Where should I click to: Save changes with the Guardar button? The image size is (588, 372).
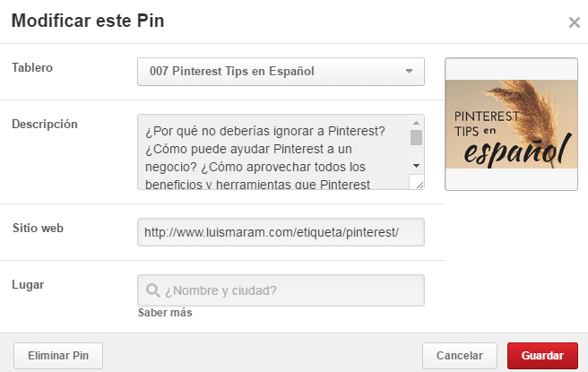point(542,356)
